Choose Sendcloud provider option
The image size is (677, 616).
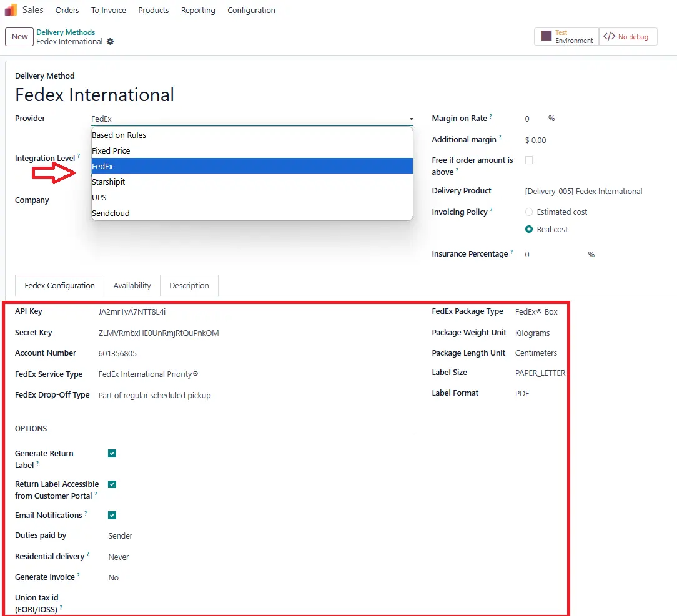click(252, 213)
